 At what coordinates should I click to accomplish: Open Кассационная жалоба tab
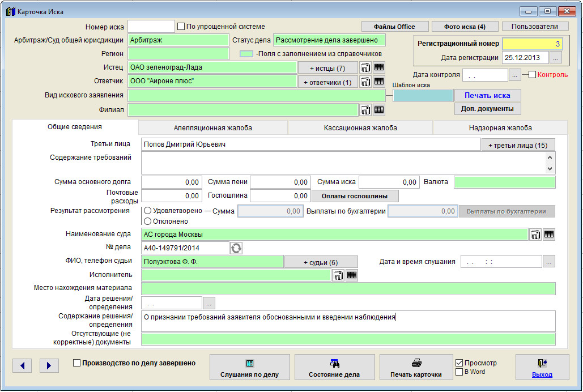click(x=360, y=128)
